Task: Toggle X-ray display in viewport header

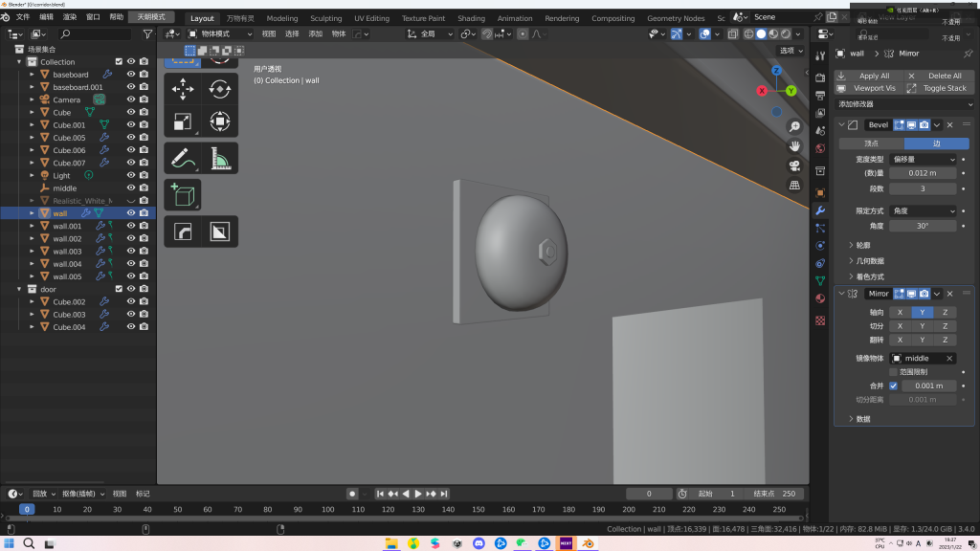Action: click(732, 33)
